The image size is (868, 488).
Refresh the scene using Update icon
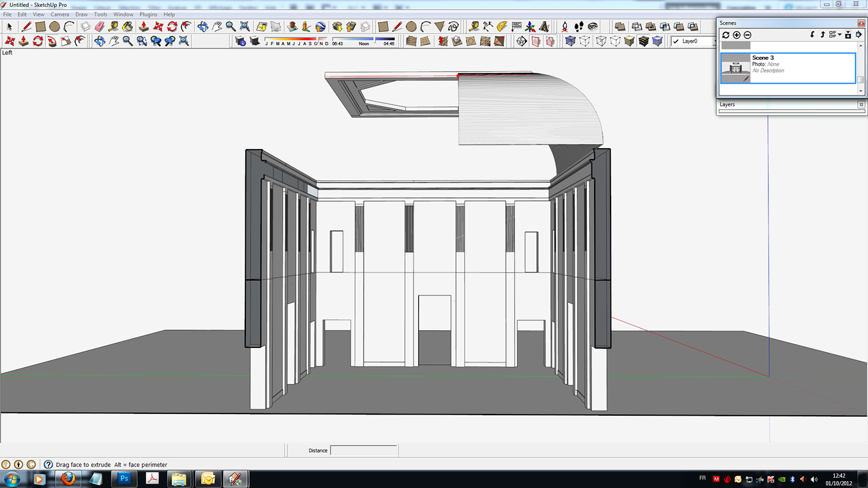(726, 35)
